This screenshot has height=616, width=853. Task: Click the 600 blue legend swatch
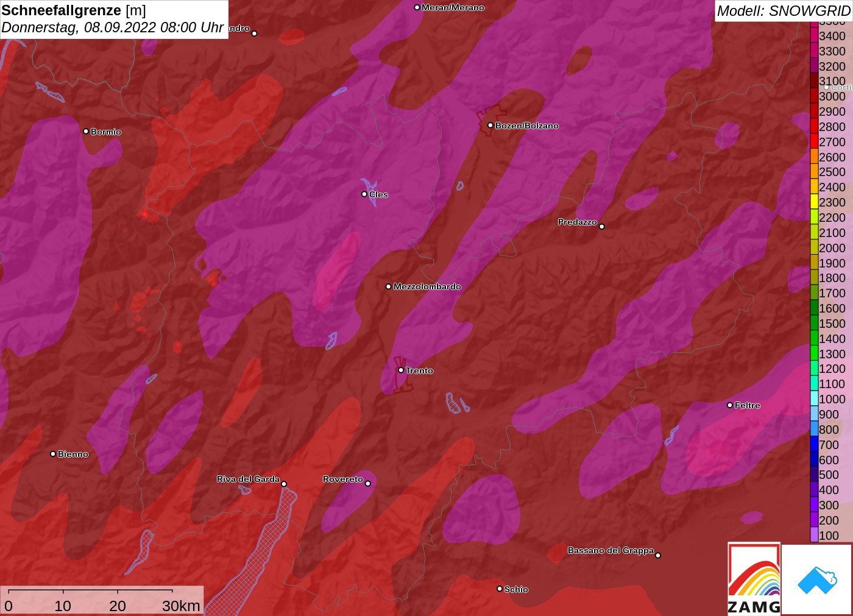coord(814,459)
